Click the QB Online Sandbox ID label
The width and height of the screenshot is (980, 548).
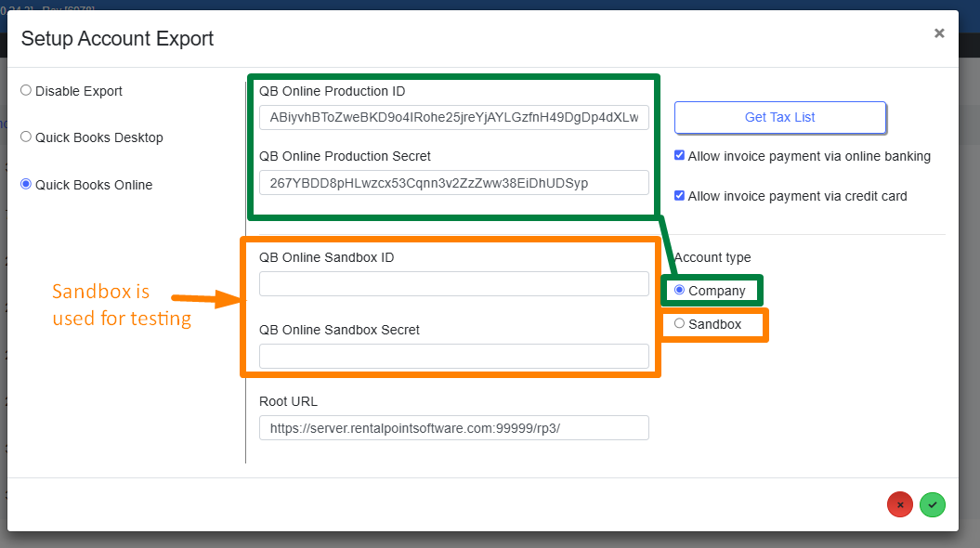pyautogui.click(x=326, y=257)
